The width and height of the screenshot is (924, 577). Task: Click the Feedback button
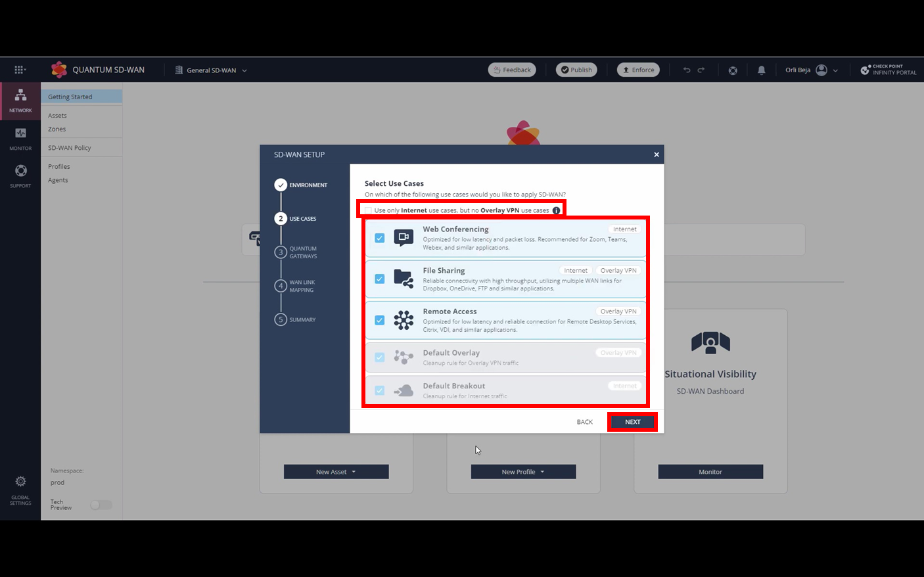[512, 70]
